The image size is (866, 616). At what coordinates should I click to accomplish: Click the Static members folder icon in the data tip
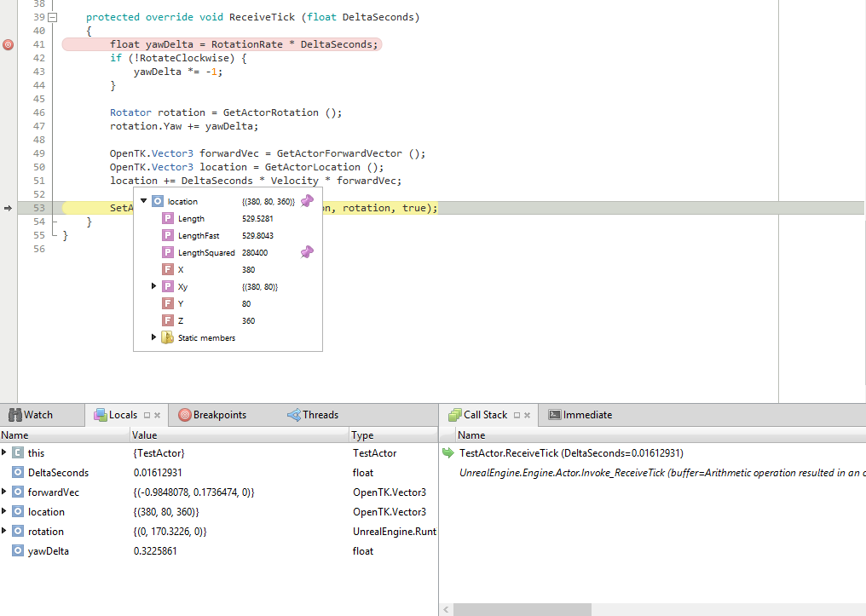(167, 337)
